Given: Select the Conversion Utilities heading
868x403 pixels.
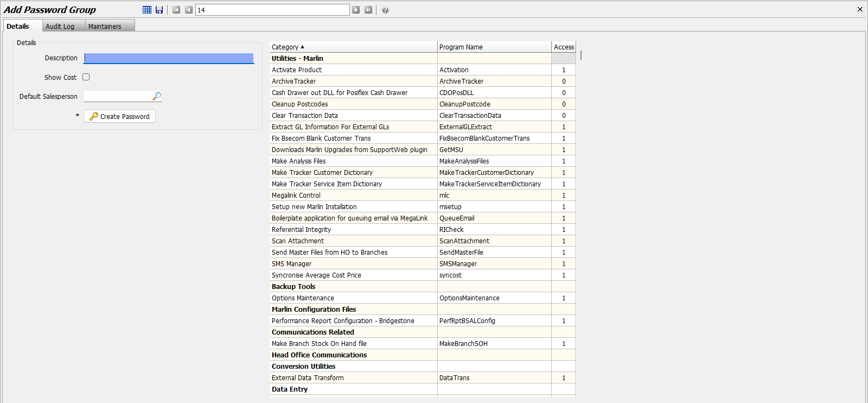Looking at the screenshot, I should (423, 366).
